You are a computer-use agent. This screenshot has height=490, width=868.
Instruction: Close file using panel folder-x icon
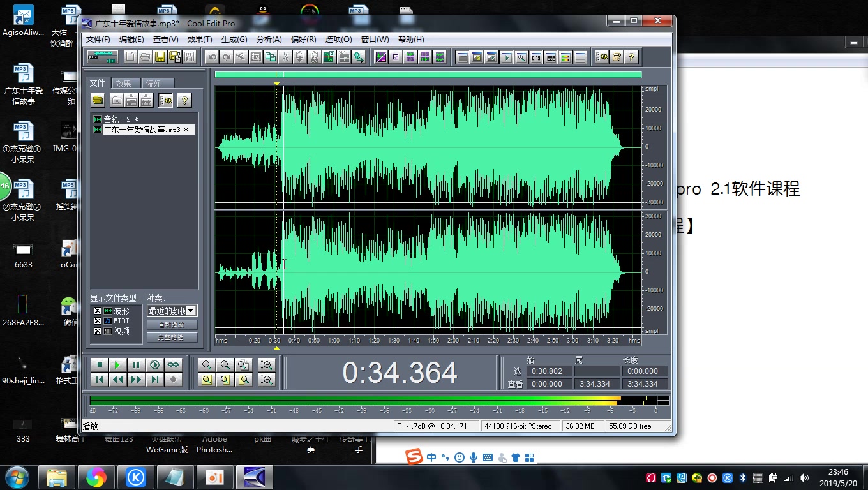coord(116,100)
